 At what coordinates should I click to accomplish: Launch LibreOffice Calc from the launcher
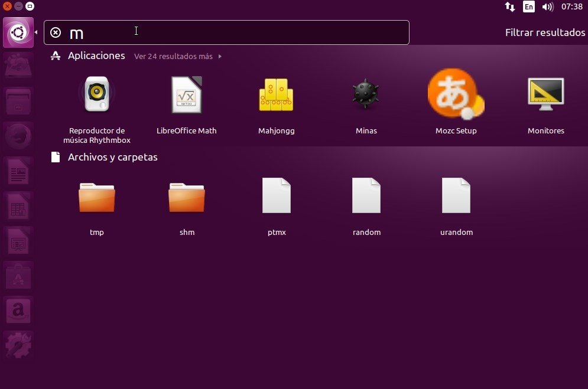(x=18, y=206)
